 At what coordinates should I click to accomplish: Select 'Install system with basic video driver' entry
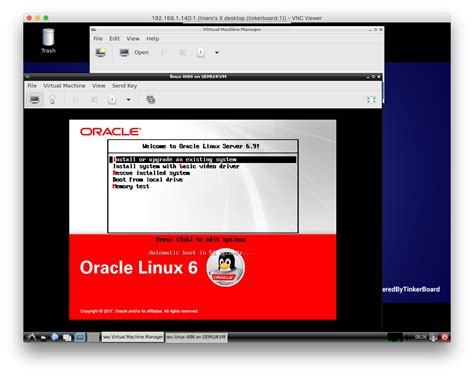(x=176, y=166)
